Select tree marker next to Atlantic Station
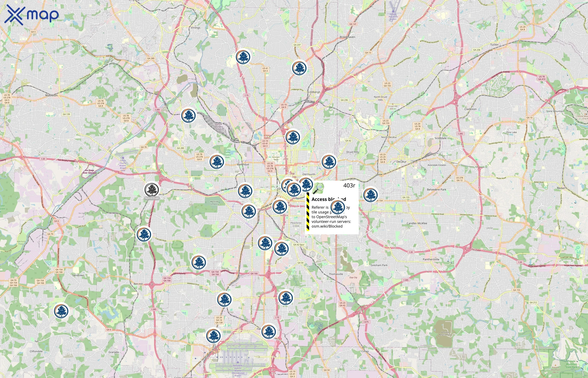The image size is (588, 378). coord(293,137)
